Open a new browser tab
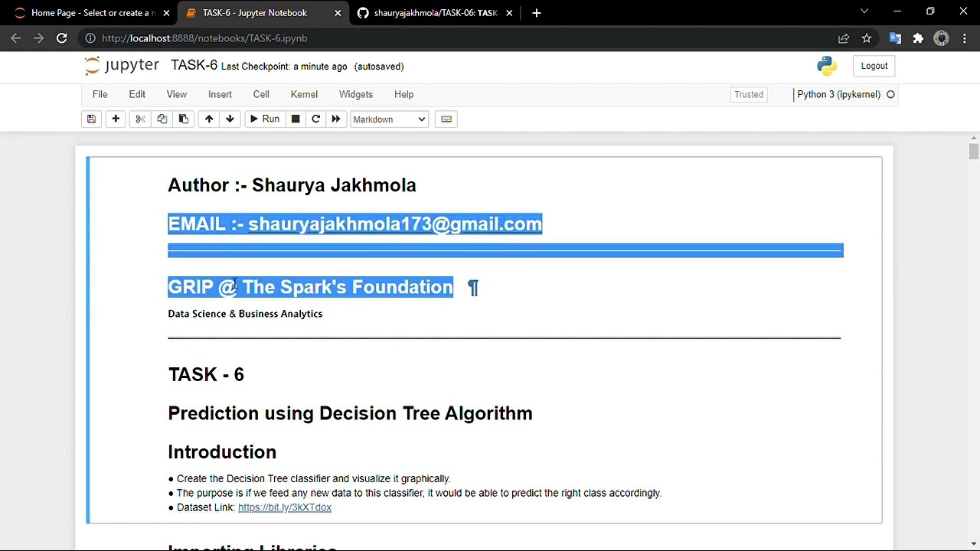This screenshot has width=980, height=551. pyautogui.click(x=537, y=13)
